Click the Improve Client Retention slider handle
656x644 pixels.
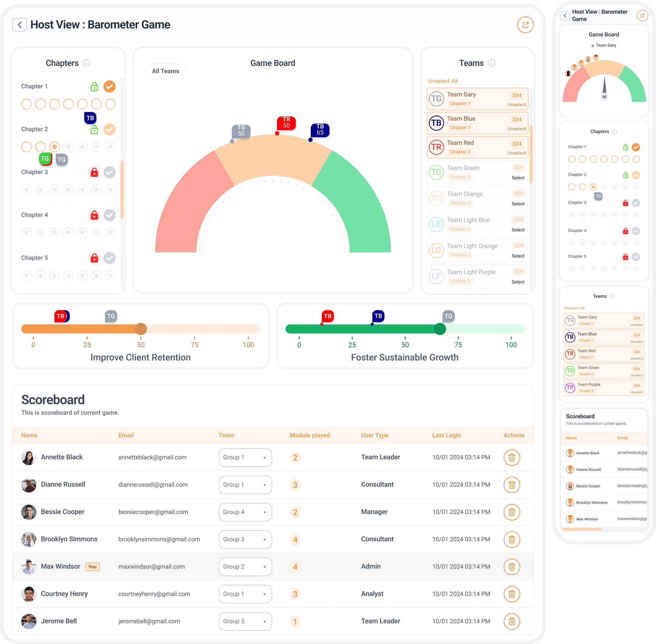(x=141, y=329)
